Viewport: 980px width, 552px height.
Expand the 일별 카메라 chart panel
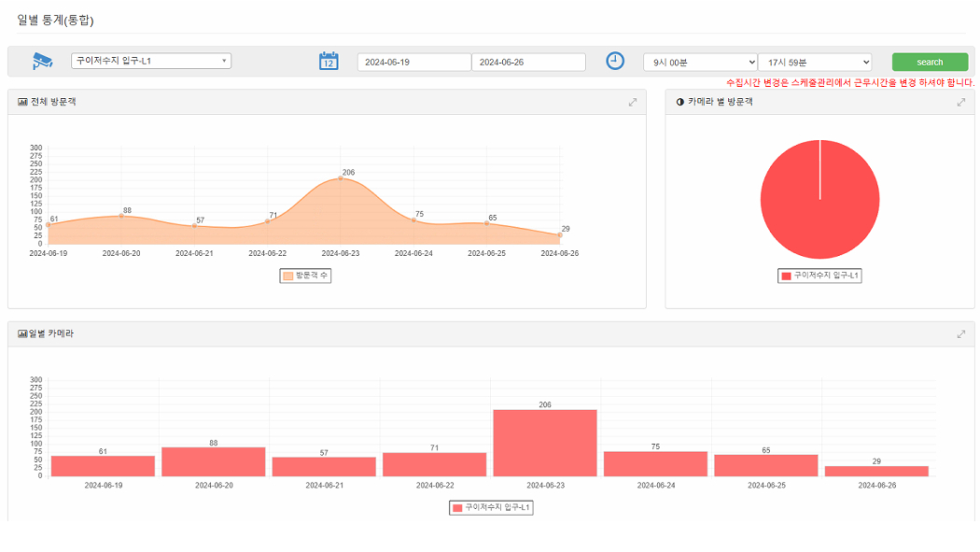point(960,333)
